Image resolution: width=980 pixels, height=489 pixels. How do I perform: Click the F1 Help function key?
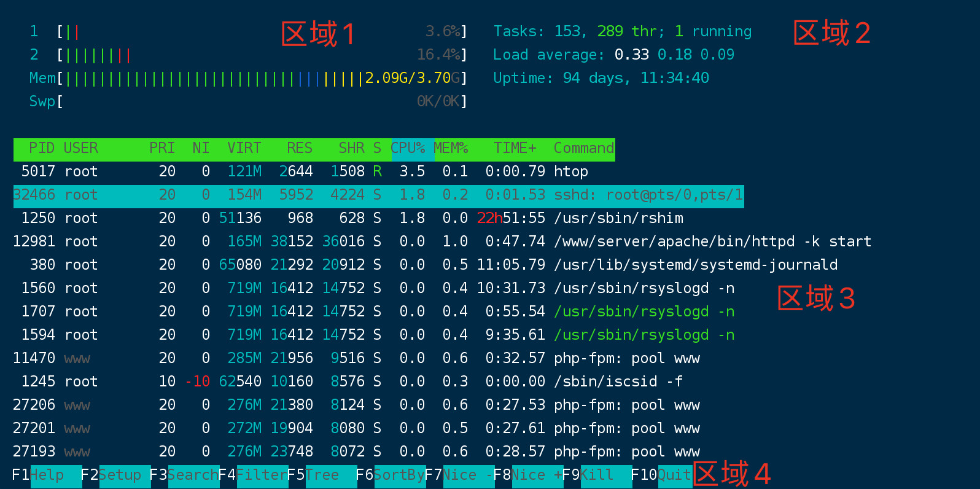pos(47,475)
